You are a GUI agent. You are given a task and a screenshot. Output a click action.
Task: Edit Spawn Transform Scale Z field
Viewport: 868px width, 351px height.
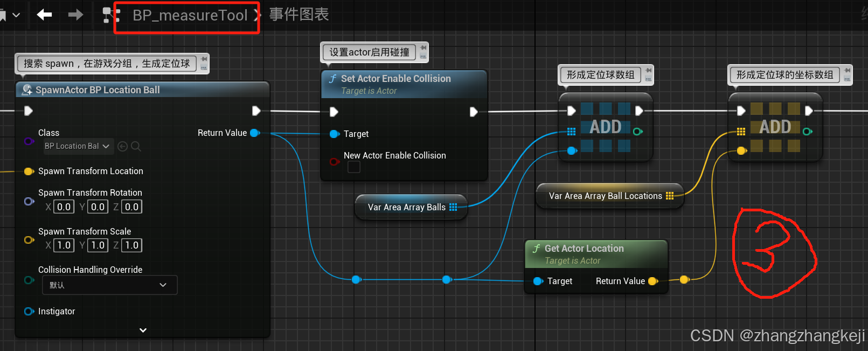(131, 245)
